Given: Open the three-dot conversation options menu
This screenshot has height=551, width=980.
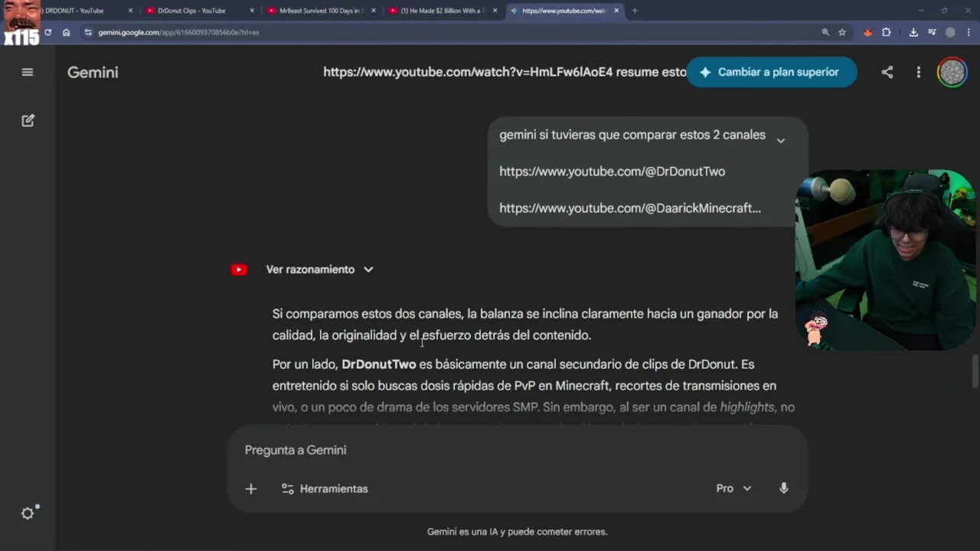Looking at the screenshot, I should [919, 72].
